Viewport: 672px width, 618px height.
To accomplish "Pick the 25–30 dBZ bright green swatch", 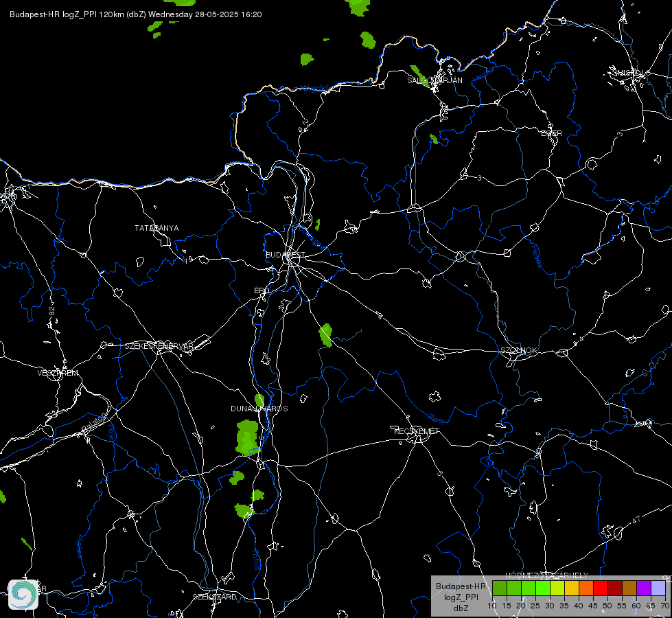I will click(543, 588).
